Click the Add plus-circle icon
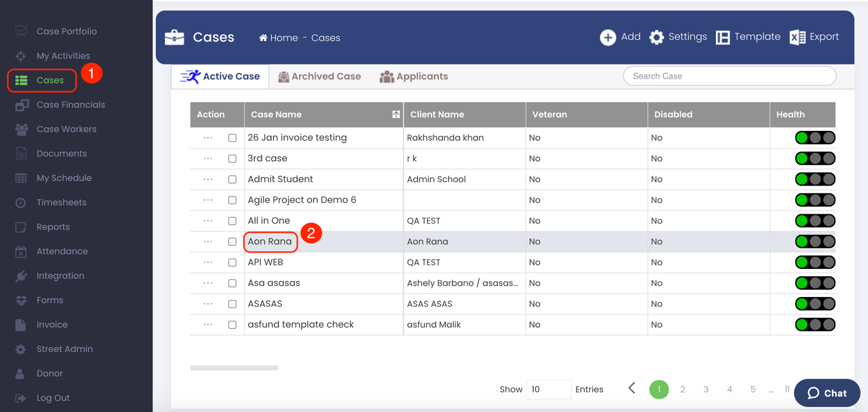Image resolution: width=868 pixels, height=412 pixels. pyautogui.click(x=607, y=37)
